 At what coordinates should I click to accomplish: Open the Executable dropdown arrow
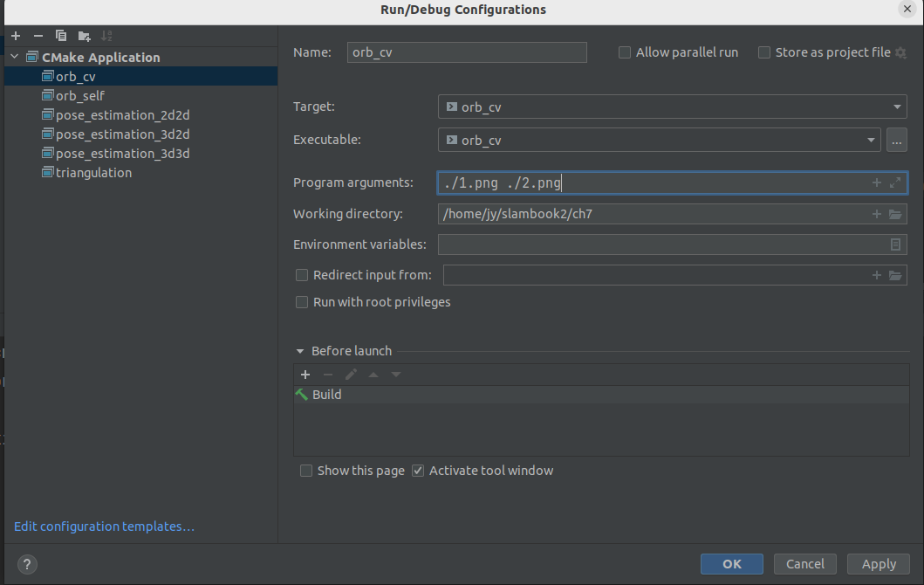[x=871, y=141]
